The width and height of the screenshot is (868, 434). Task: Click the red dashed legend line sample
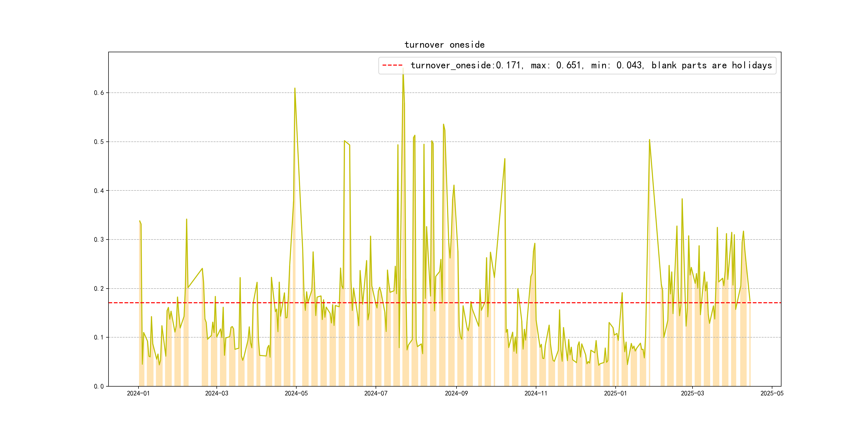tap(392, 65)
